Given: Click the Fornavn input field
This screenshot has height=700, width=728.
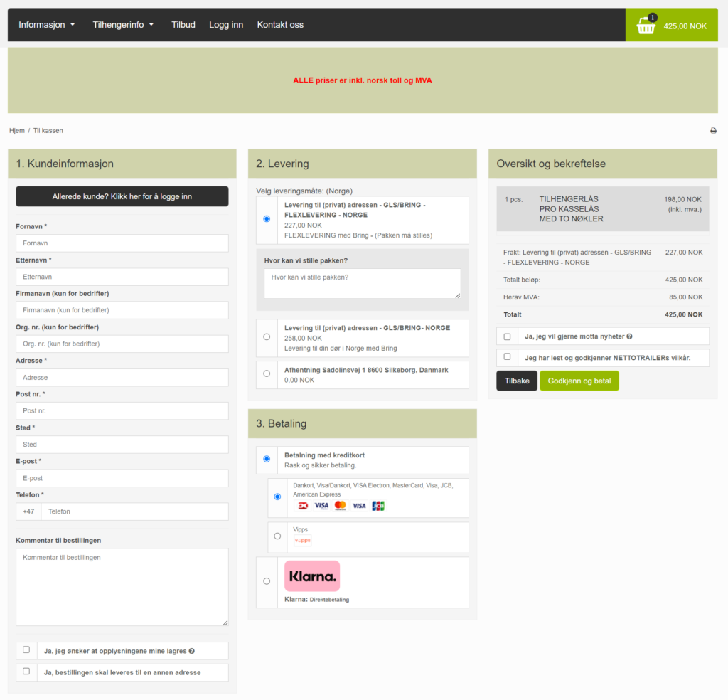Looking at the screenshot, I should (122, 243).
